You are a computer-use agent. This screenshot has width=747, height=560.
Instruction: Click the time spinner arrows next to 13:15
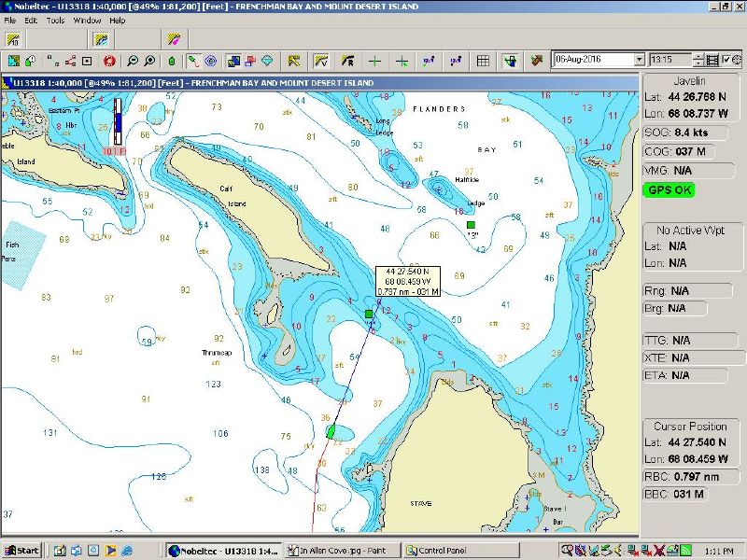click(x=700, y=60)
